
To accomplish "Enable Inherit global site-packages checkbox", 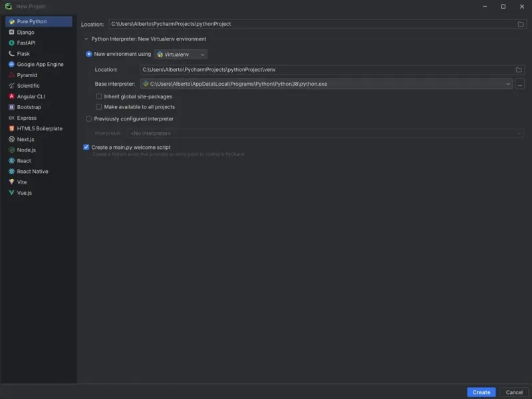I will click(98, 96).
